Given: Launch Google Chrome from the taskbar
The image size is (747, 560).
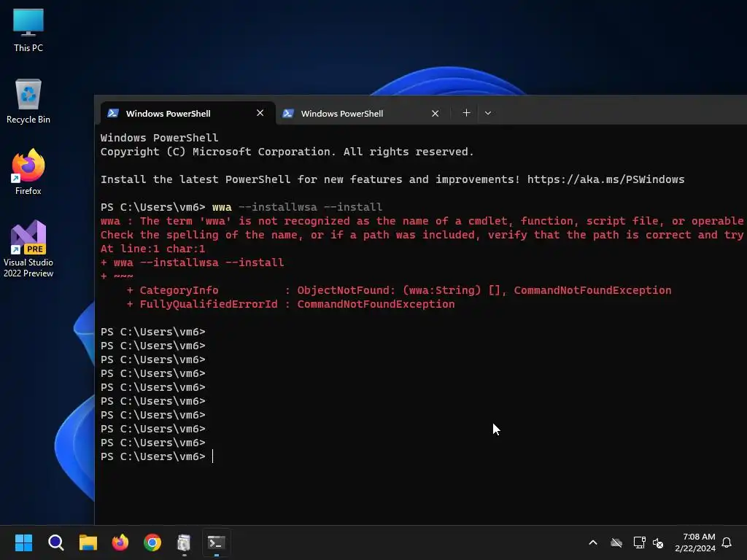Looking at the screenshot, I should click(x=152, y=542).
